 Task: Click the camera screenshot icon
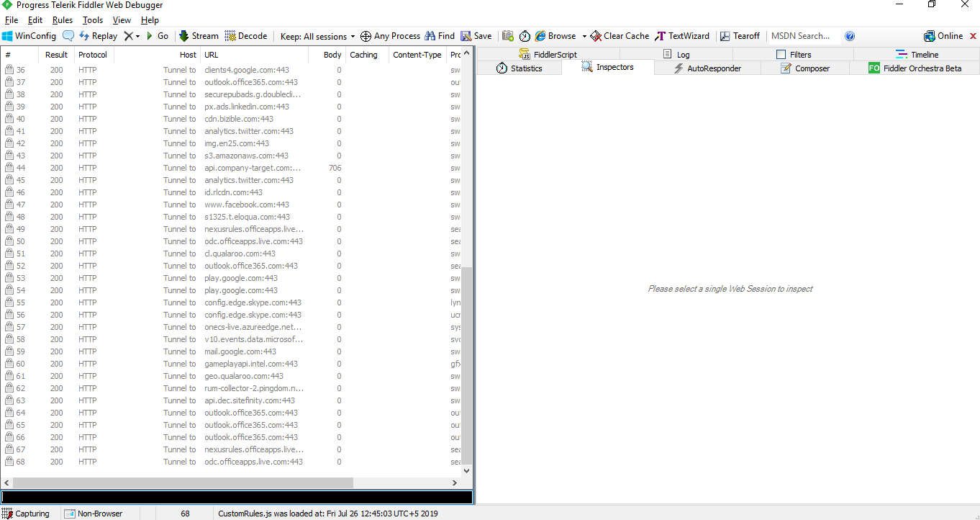pyautogui.click(x=508, y=36)
